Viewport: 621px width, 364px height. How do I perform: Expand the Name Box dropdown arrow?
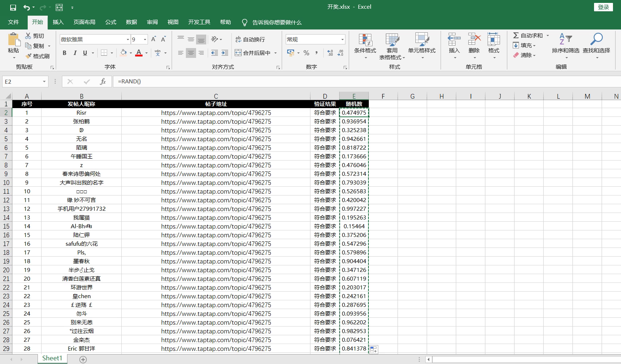44,82
